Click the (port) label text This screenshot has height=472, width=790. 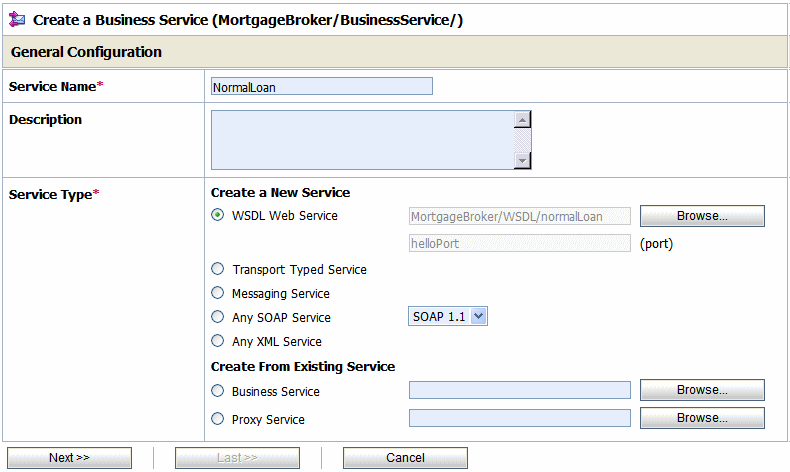[656, 244]
